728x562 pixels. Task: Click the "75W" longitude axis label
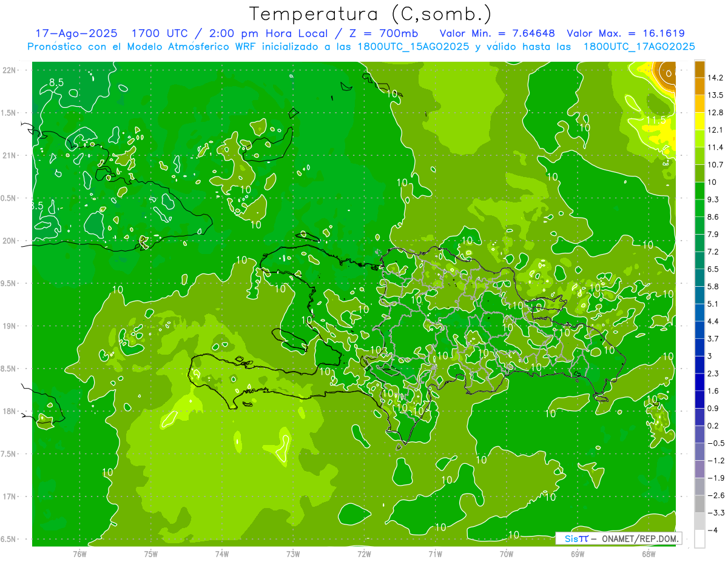(151, 554)
